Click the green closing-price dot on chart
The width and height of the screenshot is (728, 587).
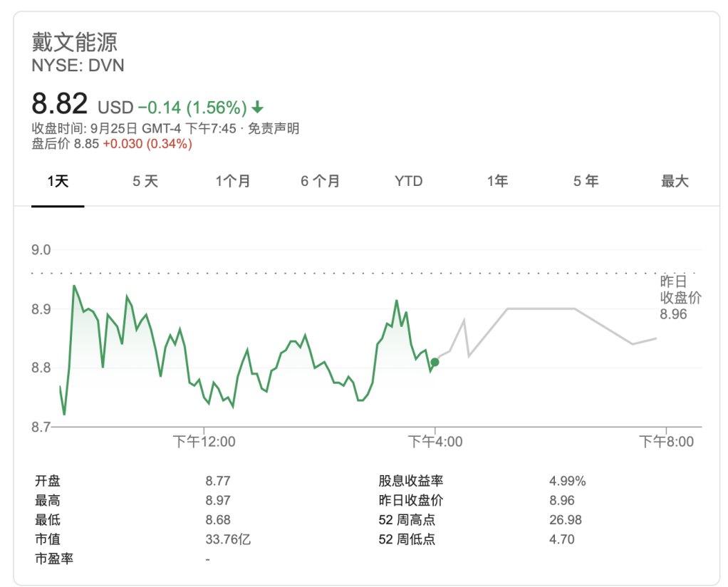tap(435, 362)
